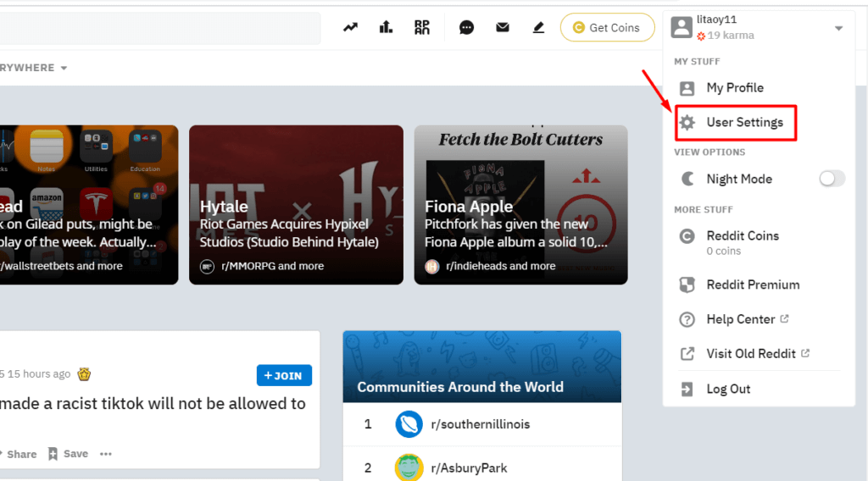This screenshot has height=481, width=868.
Task: Click the 19 karma text
Action: tap(731, 36)
